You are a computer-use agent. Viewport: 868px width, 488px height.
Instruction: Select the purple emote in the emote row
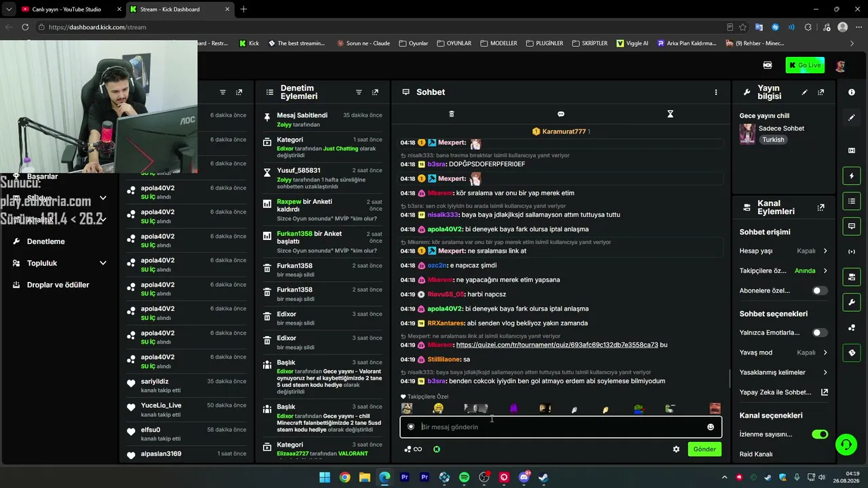(513, 408)
